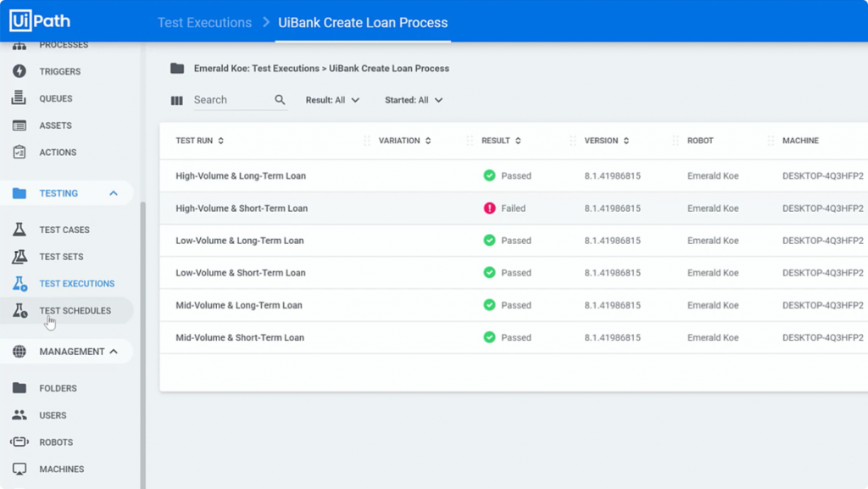Click Passed icon for Mid-Volume & Short-Term Loan
The image size is (868, 489).
coord(489,337)
